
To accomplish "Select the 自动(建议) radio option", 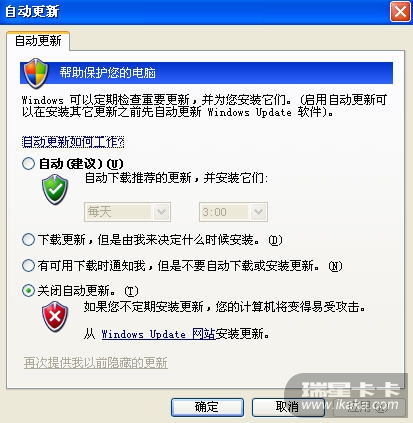I will tap(28, 164).
